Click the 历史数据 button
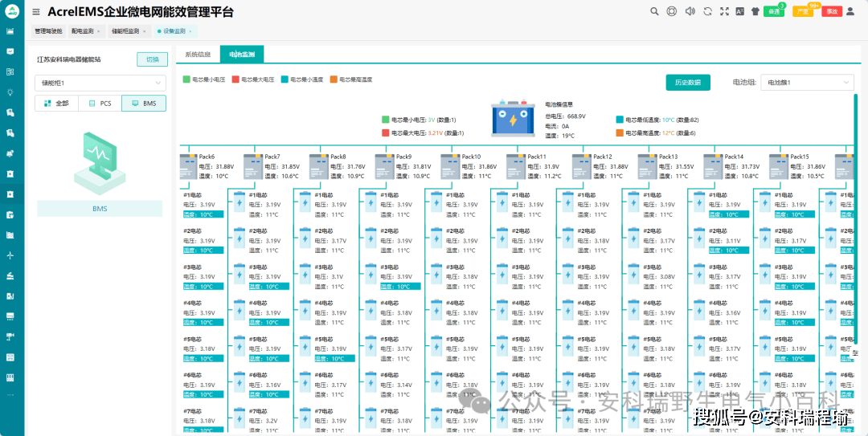Viewport: 868px width, 436px height. [x=687, y=83]
